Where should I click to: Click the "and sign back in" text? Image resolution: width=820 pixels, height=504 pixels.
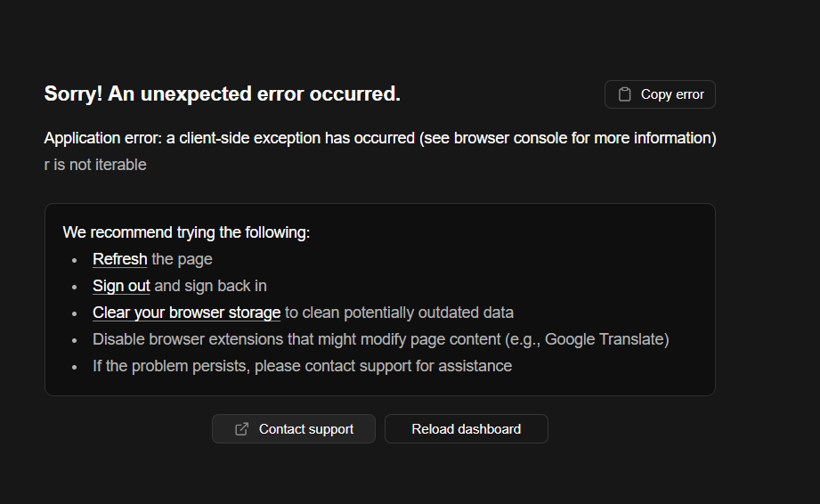point(211,286)
